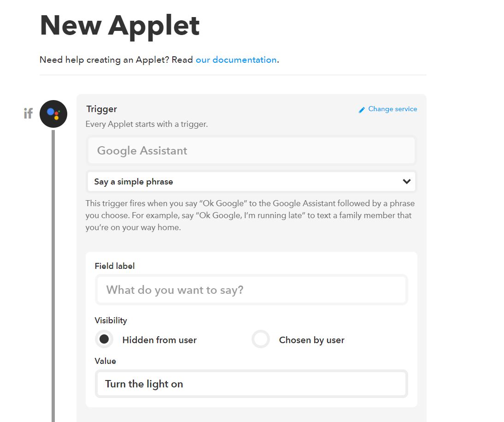This screenshot has width=504, height=422.
Task: Click the chevron arrow on trigger dropdown
Action: (x=406, y=182)
